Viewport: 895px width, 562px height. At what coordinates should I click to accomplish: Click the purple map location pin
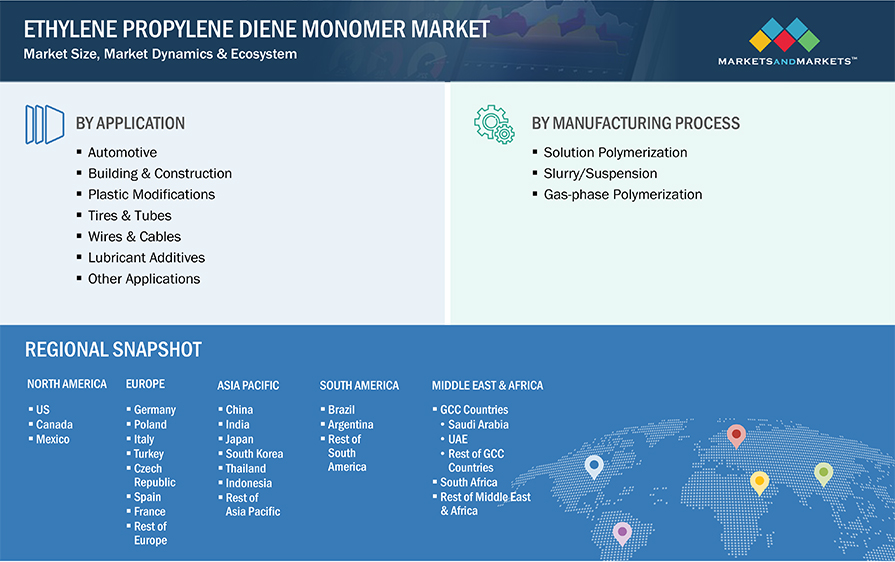tap(622, 532)
